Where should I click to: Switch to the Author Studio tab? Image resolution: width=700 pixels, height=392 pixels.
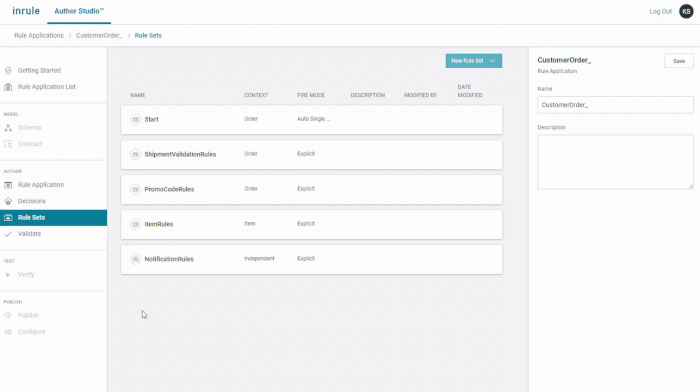(79, 11)
